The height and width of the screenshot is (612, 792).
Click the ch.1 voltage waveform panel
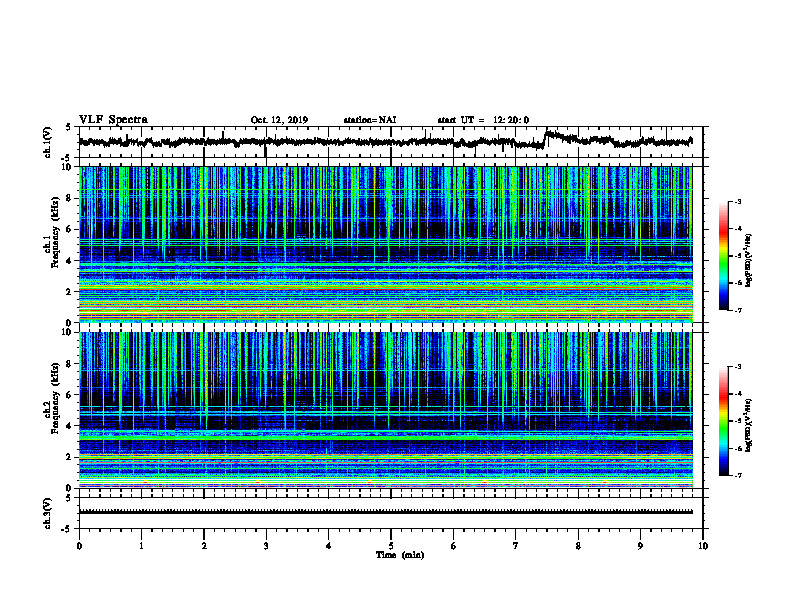(390, 142)
